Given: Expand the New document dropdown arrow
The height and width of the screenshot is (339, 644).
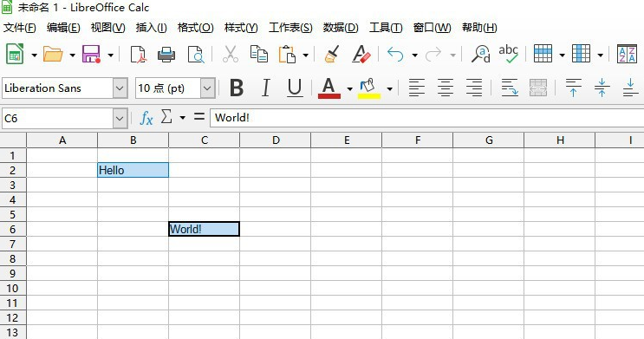Looking at the screenshot, I should (34, 55).
